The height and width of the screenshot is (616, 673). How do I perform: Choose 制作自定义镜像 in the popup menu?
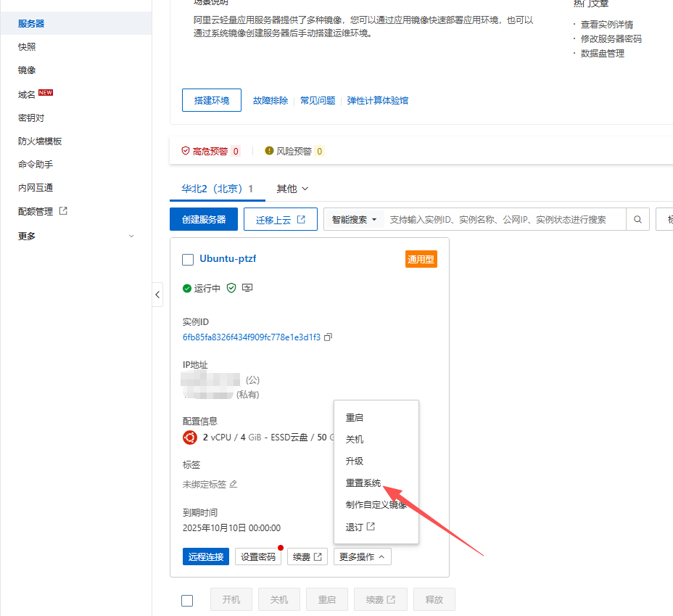point(376,505)
